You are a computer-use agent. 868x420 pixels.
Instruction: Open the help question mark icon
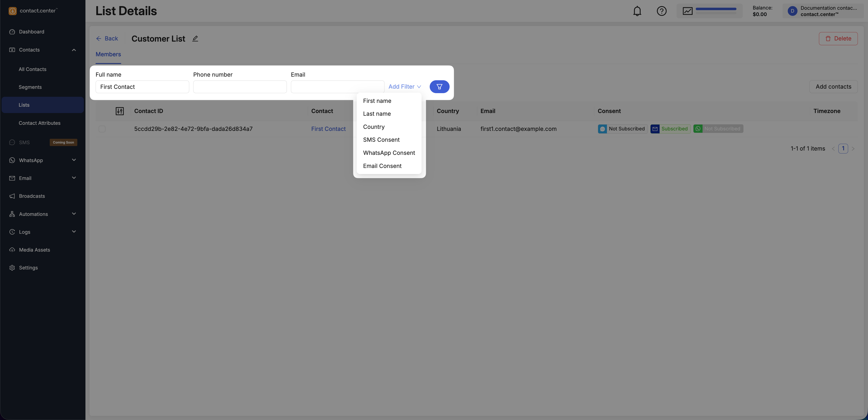pos(661,11)
